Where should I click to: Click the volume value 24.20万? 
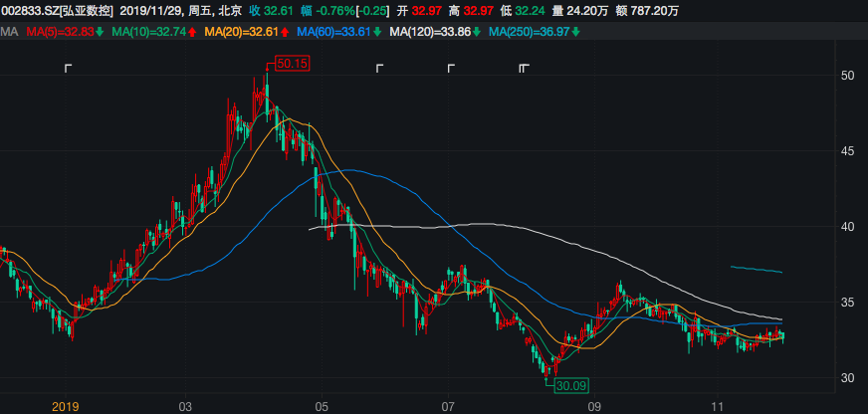(x=588, y=11)
